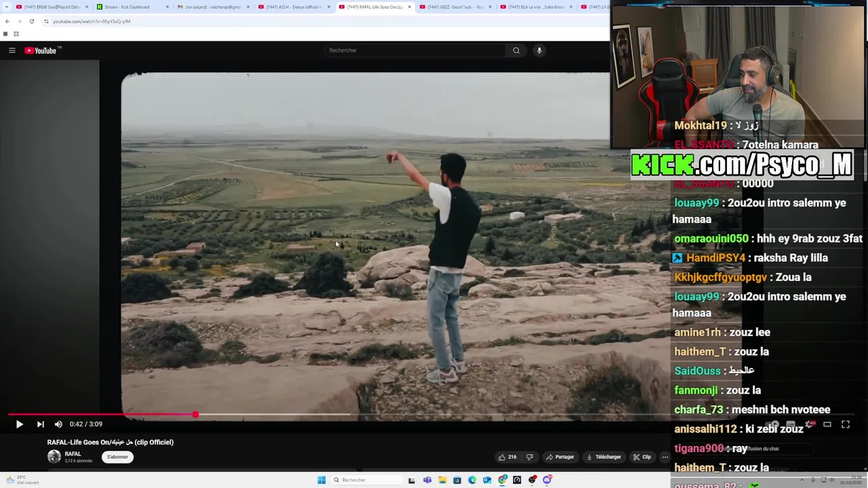Click the YouTube search magnifier button
Screen dimensions: 868x488
click(x=516, y=50)
